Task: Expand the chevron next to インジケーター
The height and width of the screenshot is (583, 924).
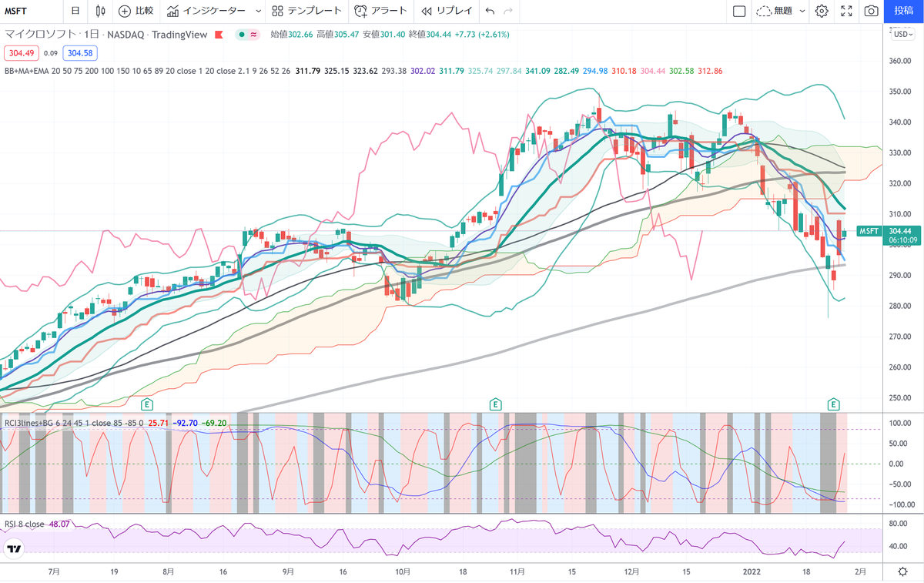Action: coord(258,11)
